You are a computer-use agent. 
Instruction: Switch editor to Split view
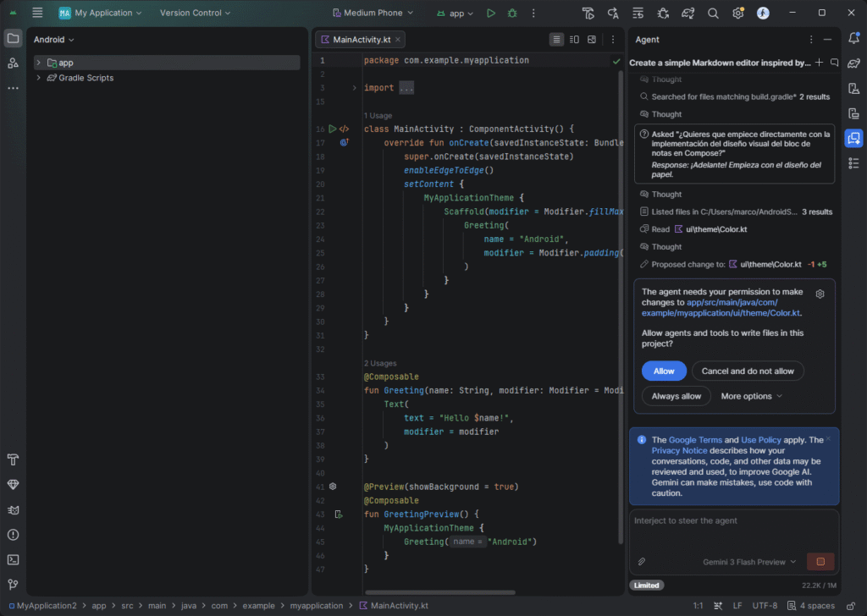574,39
